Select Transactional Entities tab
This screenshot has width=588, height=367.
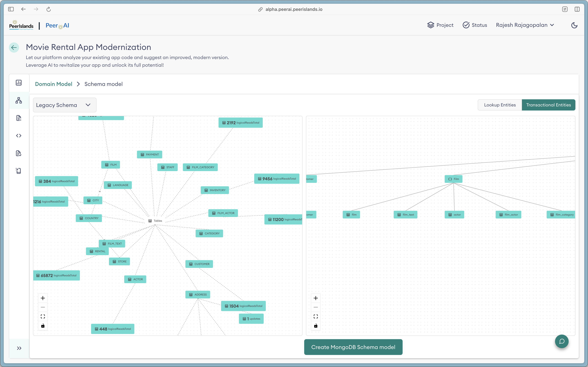pos(548,105)
